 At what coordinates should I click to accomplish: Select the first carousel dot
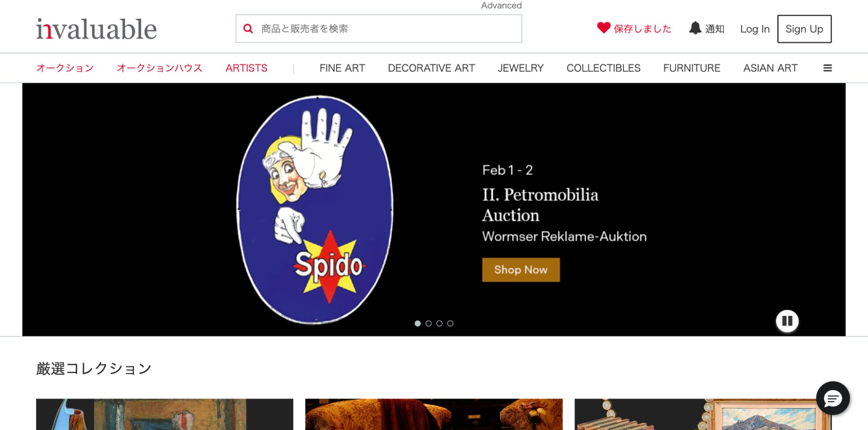[418, 323]
